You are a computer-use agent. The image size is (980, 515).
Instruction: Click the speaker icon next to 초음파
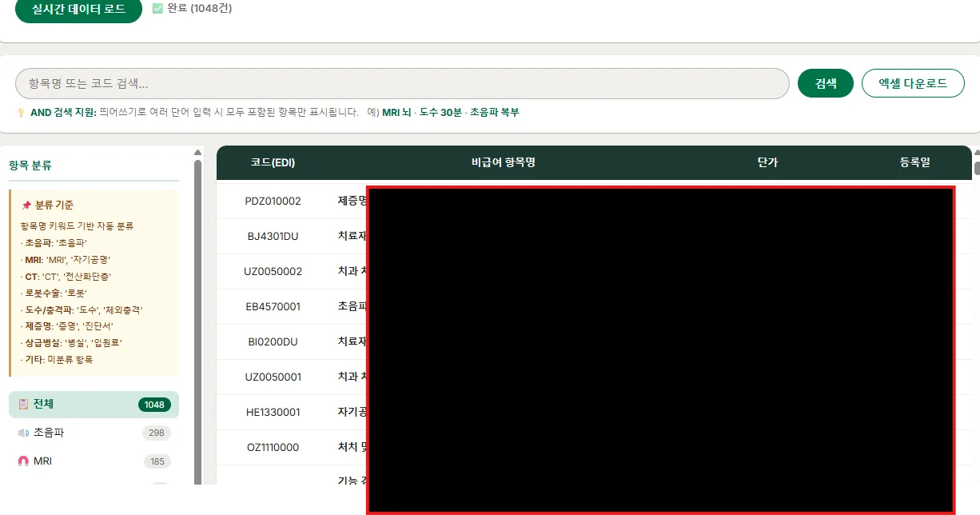[23, 433]
